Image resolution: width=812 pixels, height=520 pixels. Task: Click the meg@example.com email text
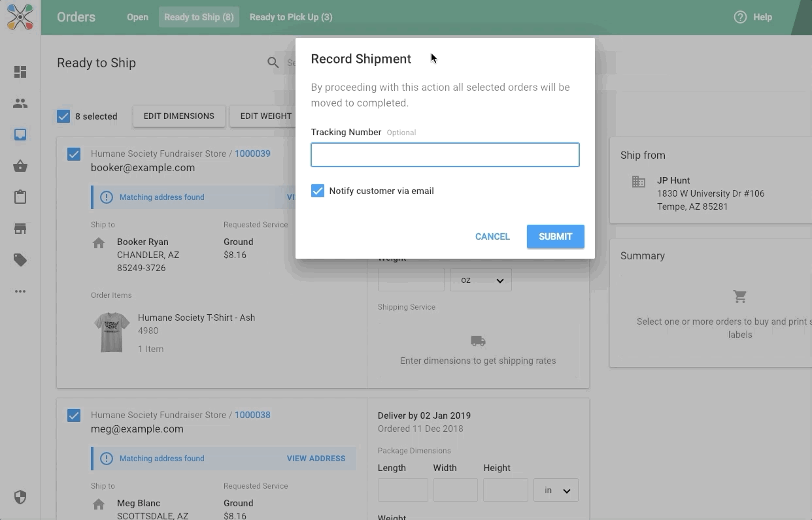tap(137, 429)
